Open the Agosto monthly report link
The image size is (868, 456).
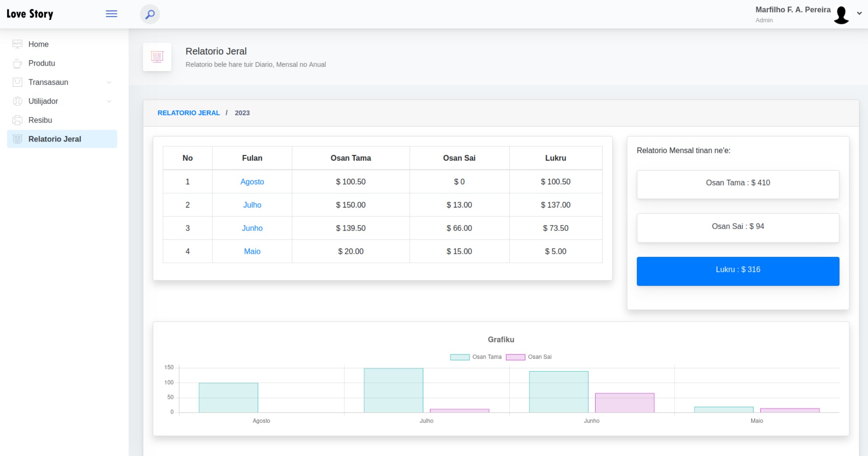[252, 182]
